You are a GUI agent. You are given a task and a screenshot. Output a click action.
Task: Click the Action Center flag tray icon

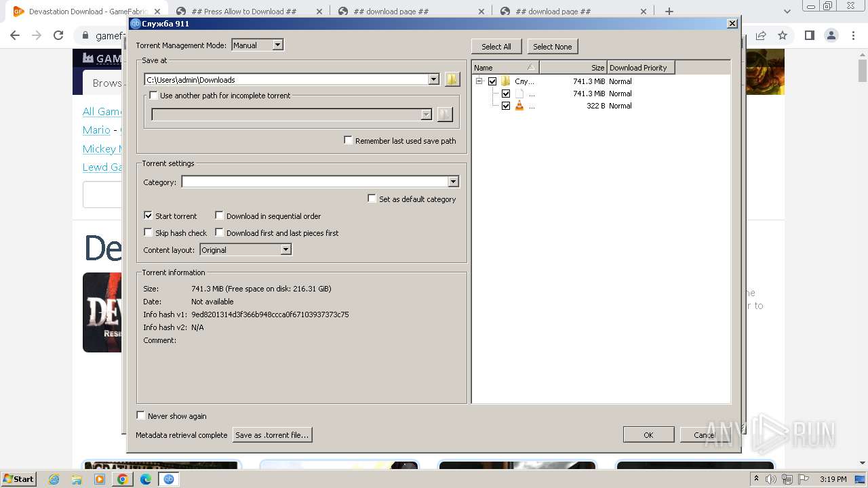tap(803, 479)
